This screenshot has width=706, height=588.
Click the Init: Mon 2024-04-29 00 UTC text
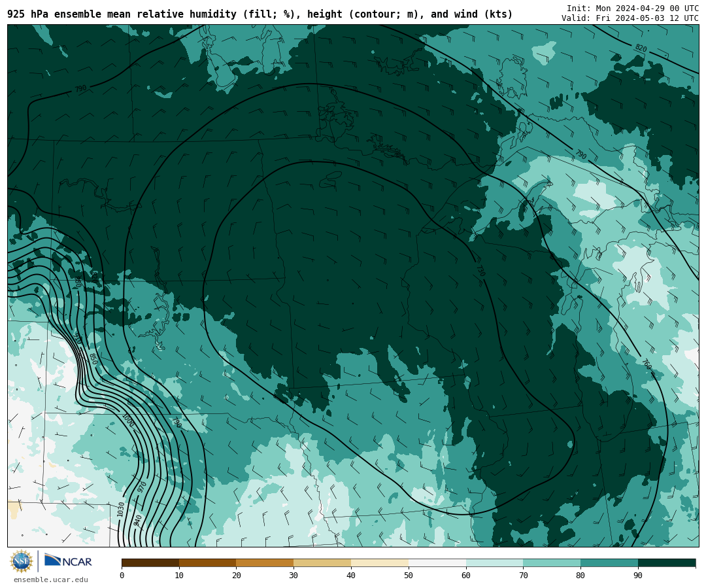633,9
